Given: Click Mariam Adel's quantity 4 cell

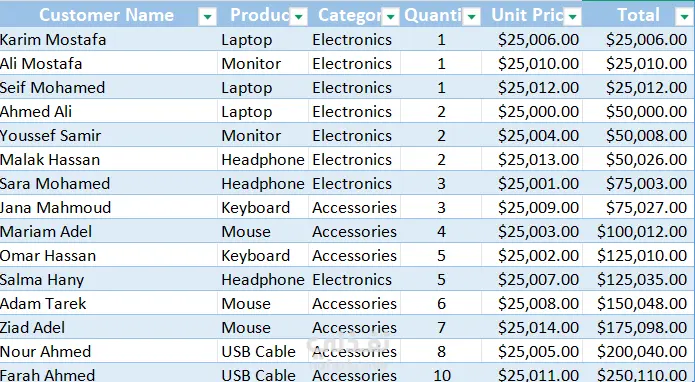Looking at the screenshot, I should pos(441,231).
